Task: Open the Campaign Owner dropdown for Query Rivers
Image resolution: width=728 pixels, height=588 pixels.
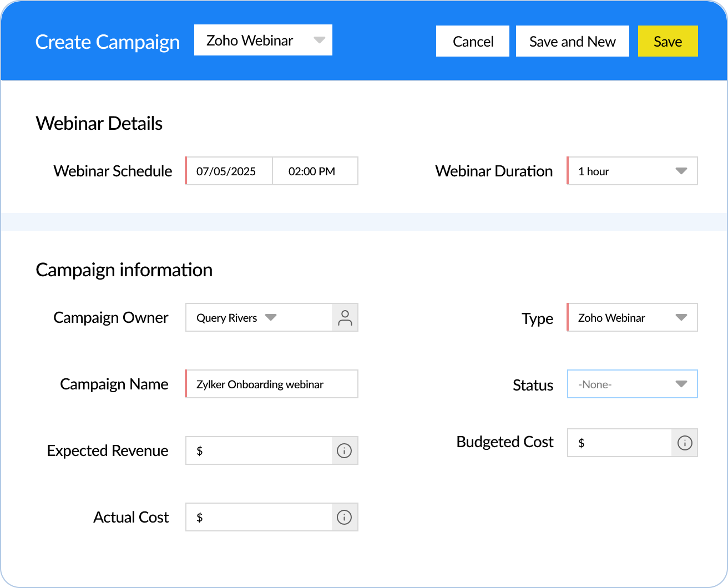Action: coord(271,317)
